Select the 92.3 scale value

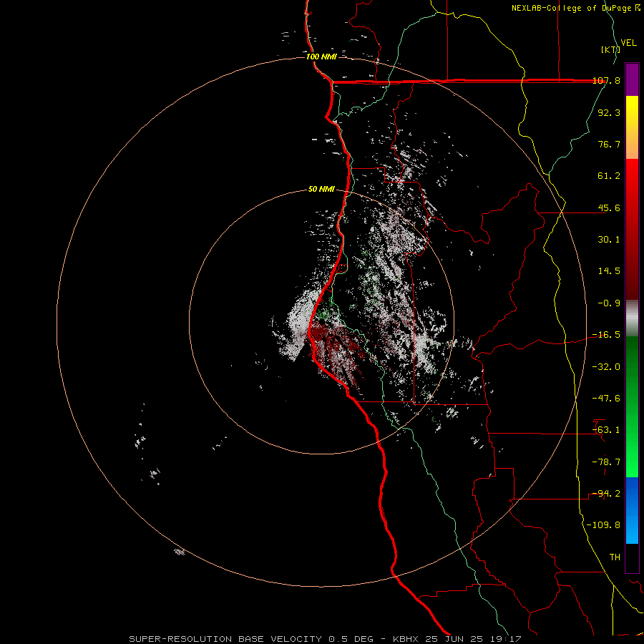pyautogui.click(x=609, y=112)
